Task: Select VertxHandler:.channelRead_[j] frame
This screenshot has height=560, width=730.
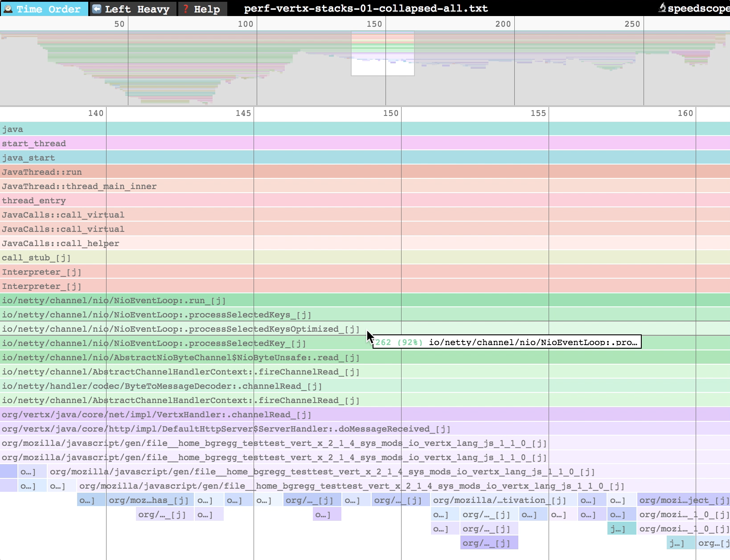Action: point(365,414)
